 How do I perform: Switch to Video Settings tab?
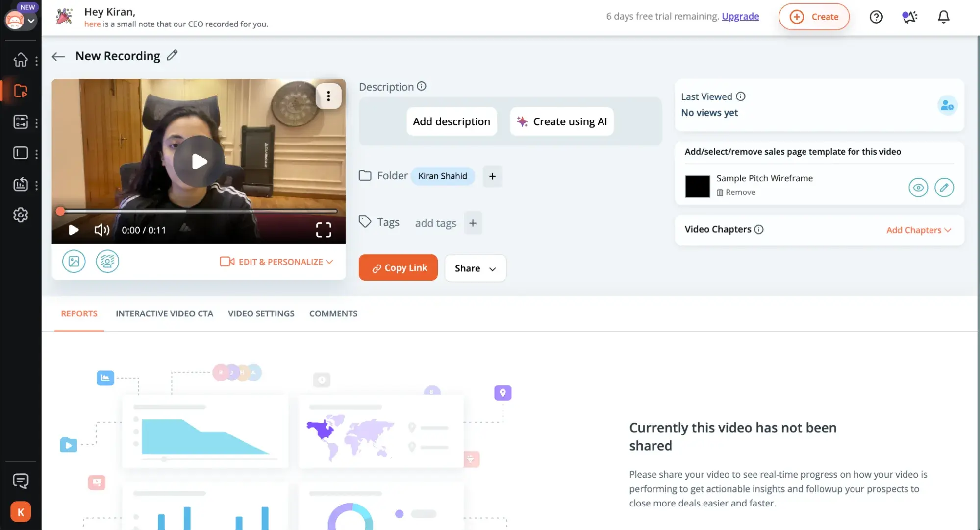261,314
